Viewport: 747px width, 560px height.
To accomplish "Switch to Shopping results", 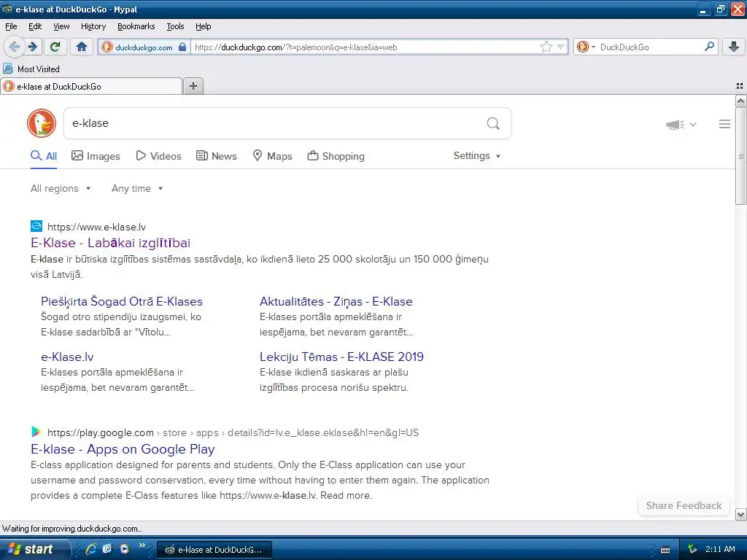I will 336,156.
